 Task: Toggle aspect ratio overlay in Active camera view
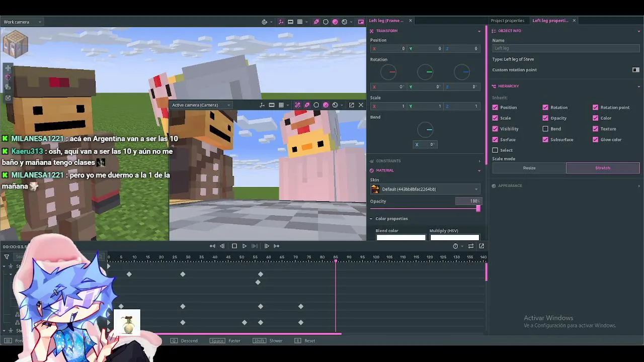point(272,105)
